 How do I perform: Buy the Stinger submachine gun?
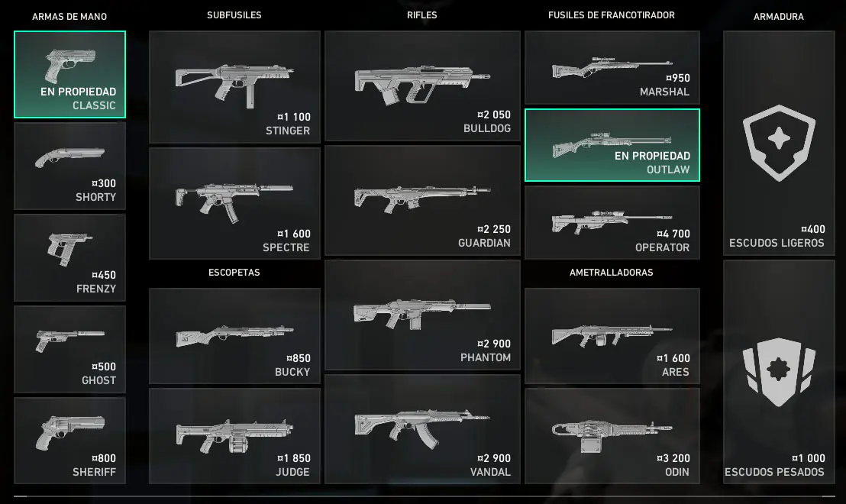tap(234, 87)
